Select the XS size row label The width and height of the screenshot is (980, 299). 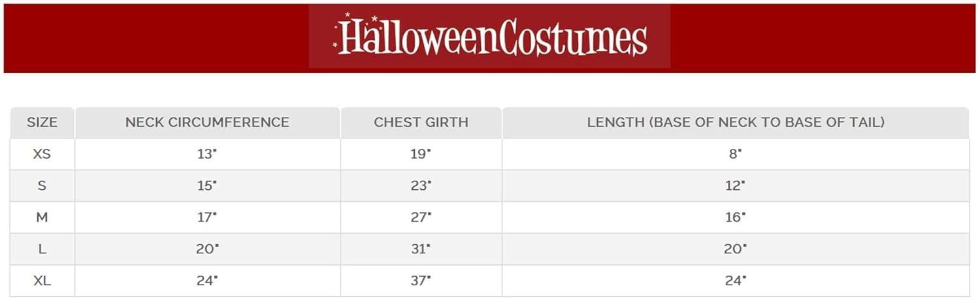click(42, 154)
